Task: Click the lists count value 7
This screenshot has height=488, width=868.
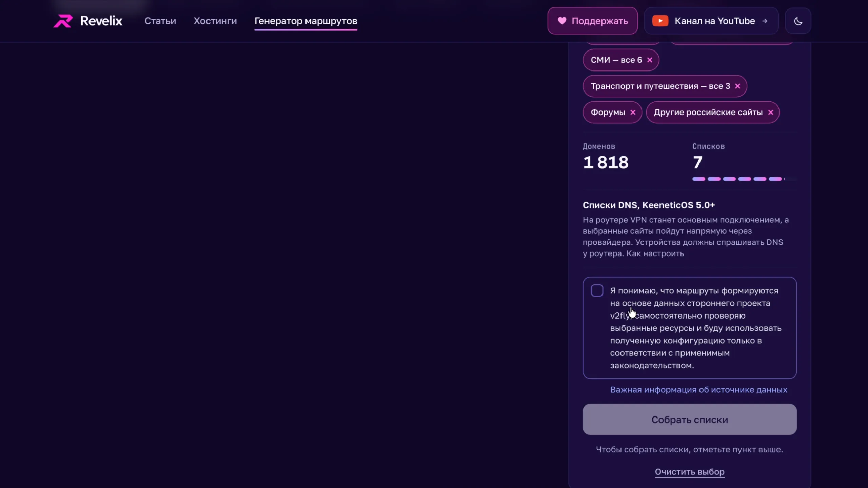Action: click(697, 162)
